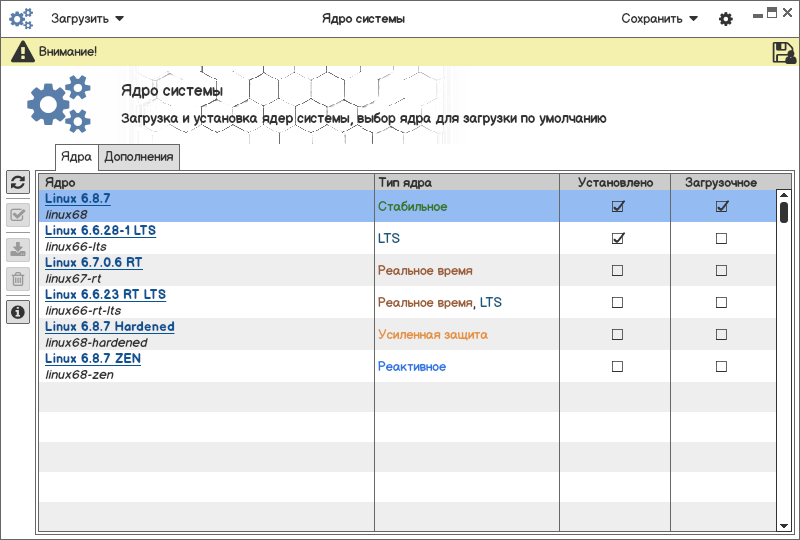
Task: Click the save floppy icon in warning bar
Action: click(x=784, y=53)
